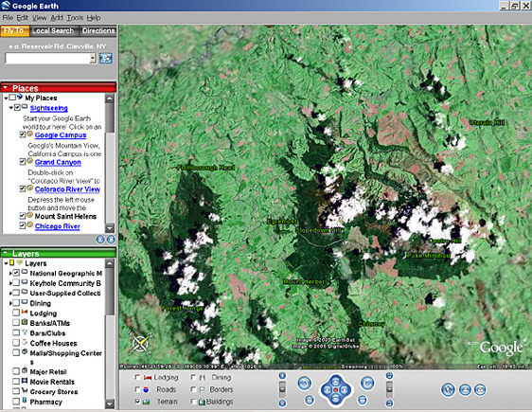Select the Fly To tab
Viewport: 532px width, 412px height.
pos(14,31)
